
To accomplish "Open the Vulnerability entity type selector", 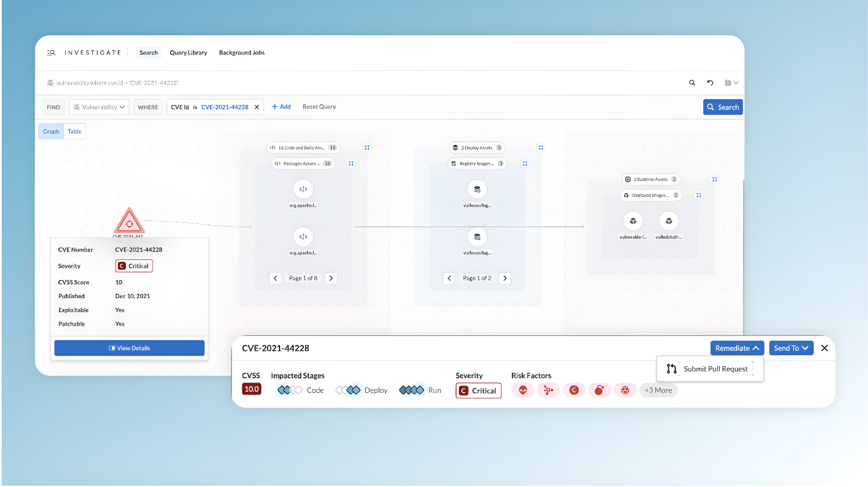I will coord(98,106).
